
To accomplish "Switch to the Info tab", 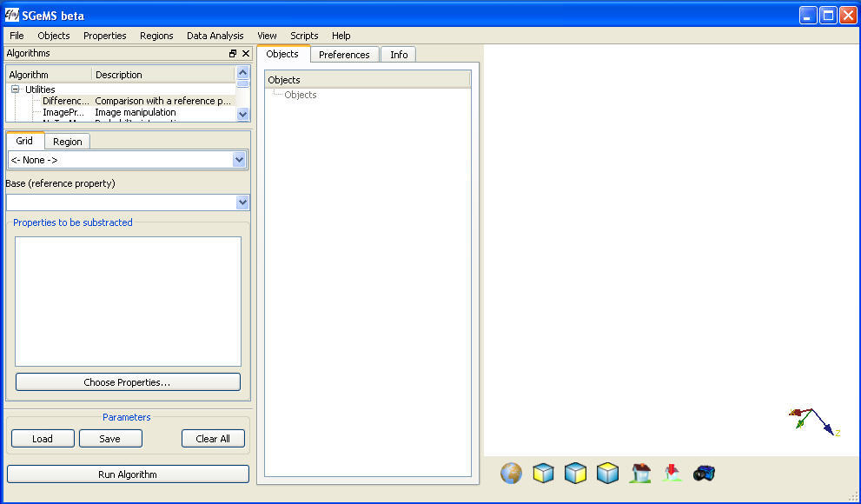I will point(399,55).
